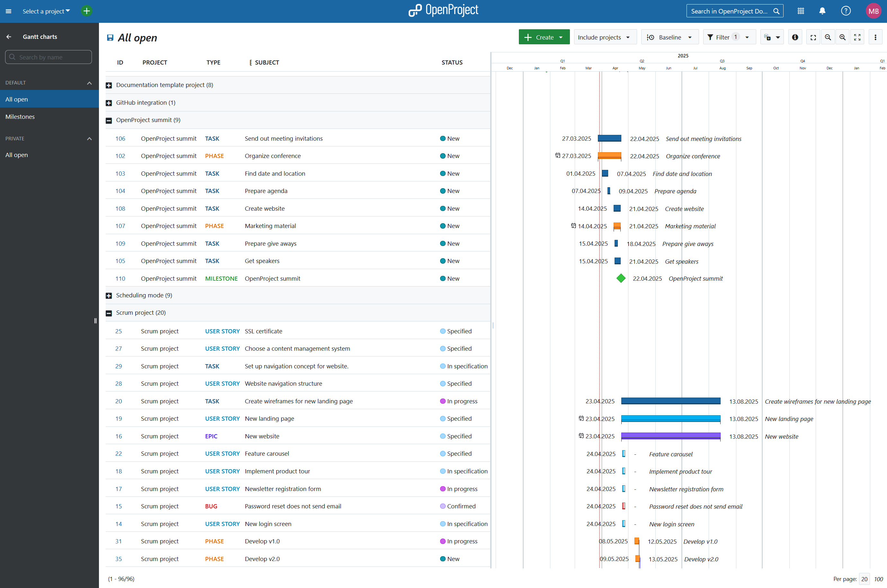Save the current Gantt view with the disk icon
Viewport: 887px width, 588px height.
click(x=110, y=38)
